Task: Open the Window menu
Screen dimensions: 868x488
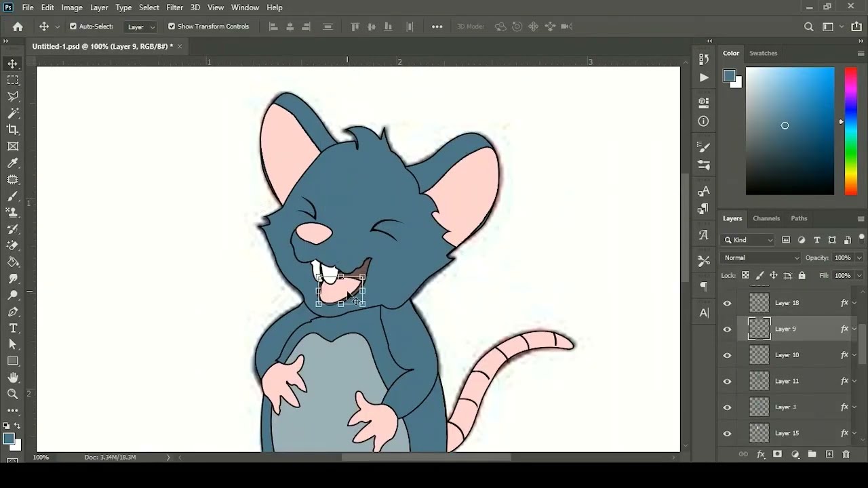Action: click(245, 7)
